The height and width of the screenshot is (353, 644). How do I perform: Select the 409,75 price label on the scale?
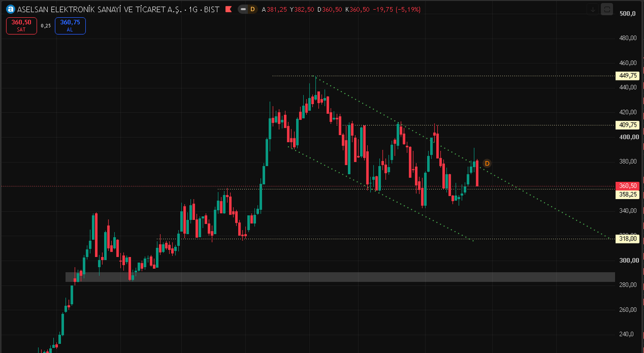627,125
